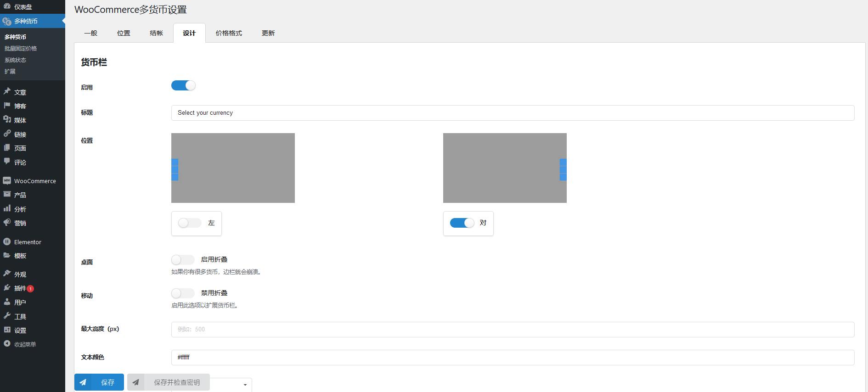
Task: Open 批量固定价格 submenu link
Action: click(21, 48)
